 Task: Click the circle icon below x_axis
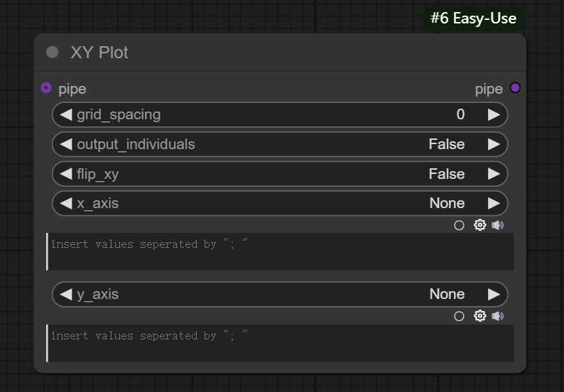(459, 225)
